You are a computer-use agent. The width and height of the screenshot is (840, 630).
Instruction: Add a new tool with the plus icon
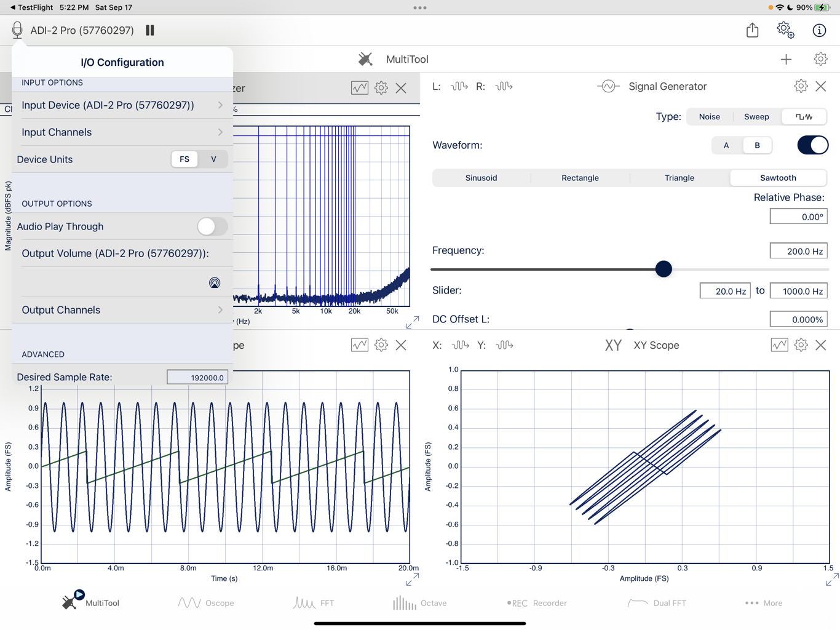click(786, 59)
